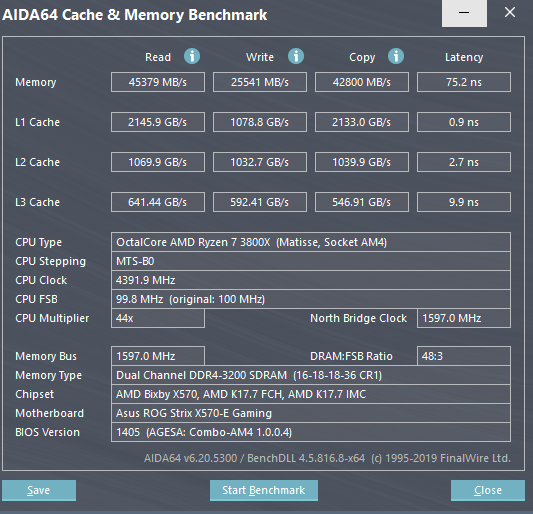Click the Memory Type label

(x=49, y=375)
